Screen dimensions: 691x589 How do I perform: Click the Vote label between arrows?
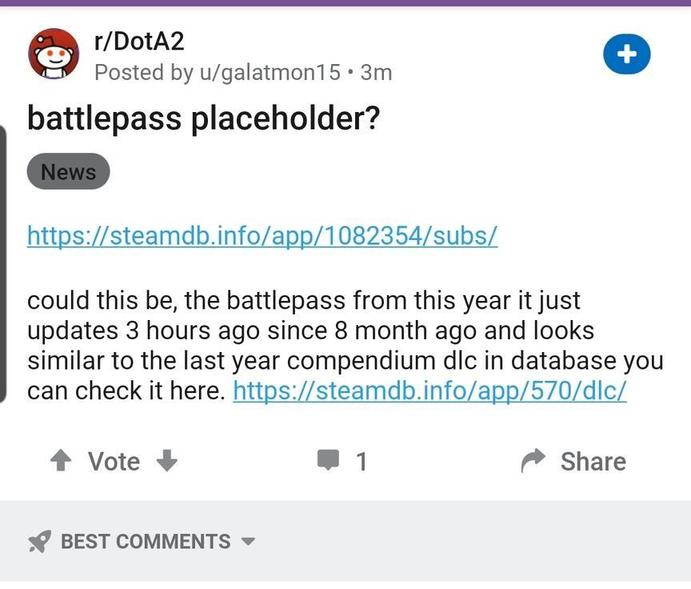tap(114, 461)
